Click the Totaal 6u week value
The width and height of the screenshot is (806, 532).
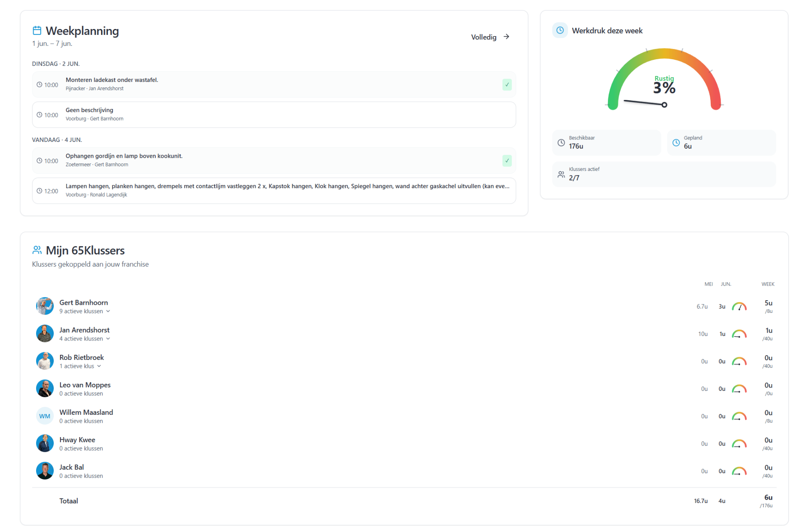pyautogui.click(x=768, y=498)
